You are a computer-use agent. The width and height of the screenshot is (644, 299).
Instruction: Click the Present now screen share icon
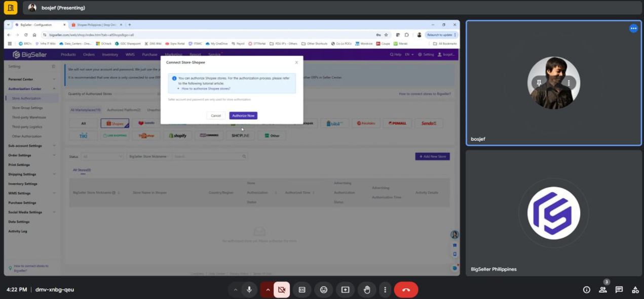pos(345,290)
